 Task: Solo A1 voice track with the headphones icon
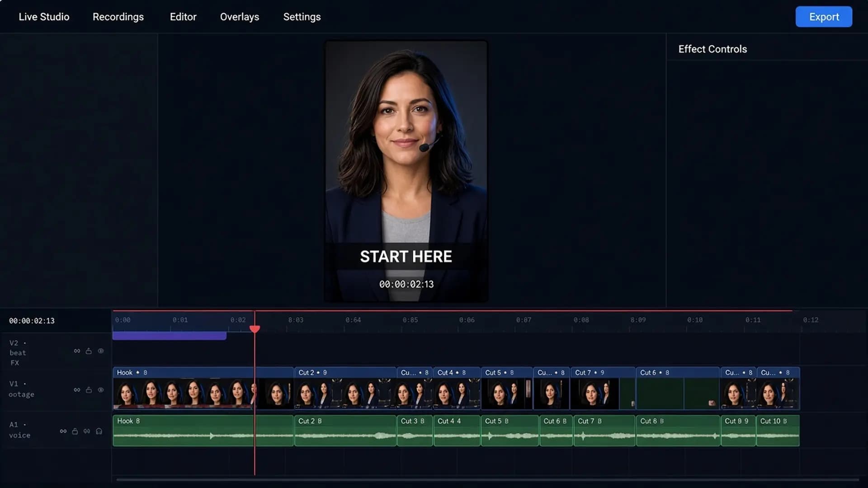pos(99,432)
